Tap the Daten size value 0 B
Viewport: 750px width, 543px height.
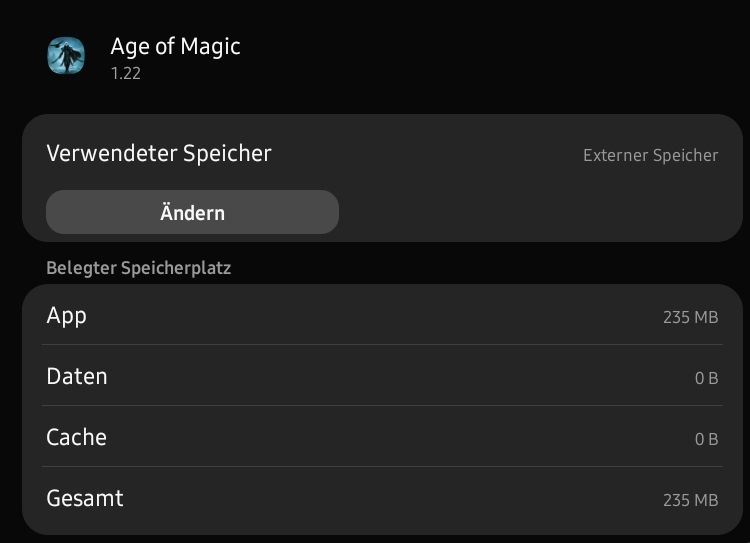pos(706,378)
